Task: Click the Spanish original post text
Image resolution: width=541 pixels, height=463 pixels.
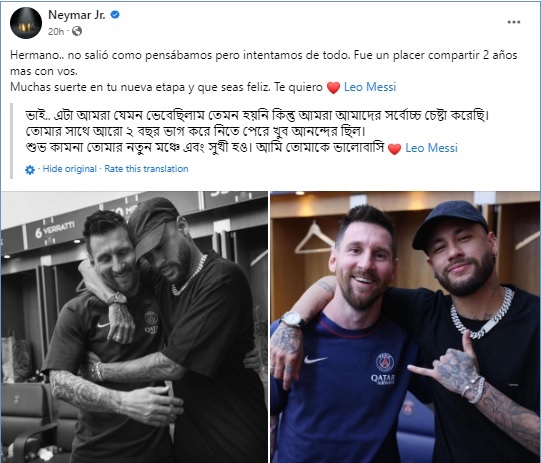Action: coord(264,71)
